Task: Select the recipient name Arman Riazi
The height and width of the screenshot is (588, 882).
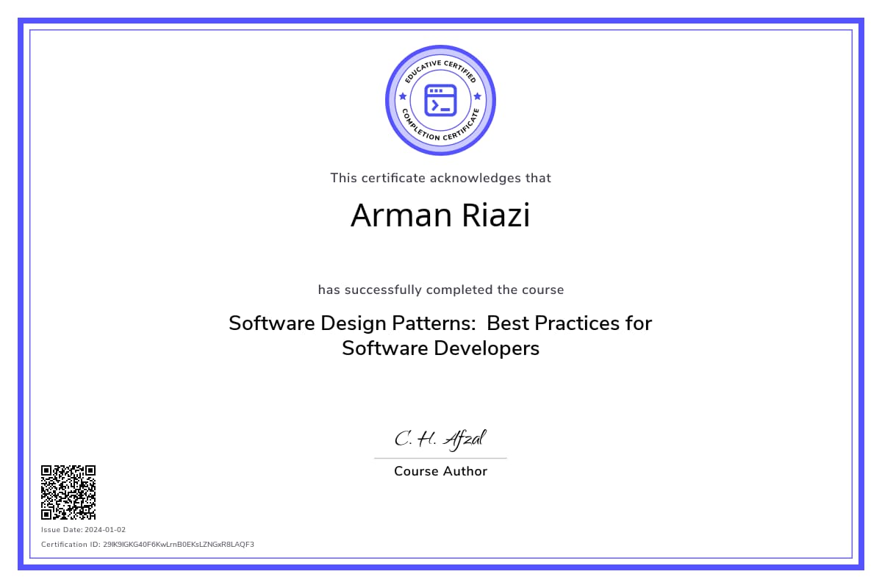Action: [440, 215]
